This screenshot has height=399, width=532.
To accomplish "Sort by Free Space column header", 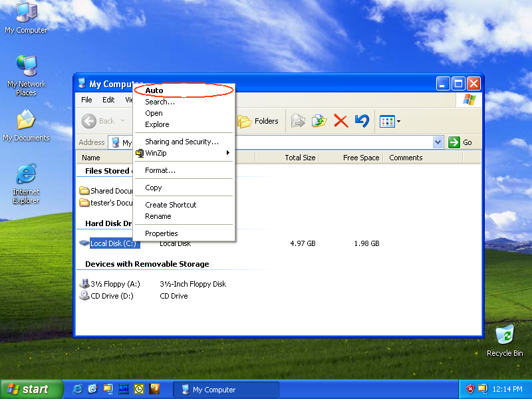I will click(x=361, y=158).
